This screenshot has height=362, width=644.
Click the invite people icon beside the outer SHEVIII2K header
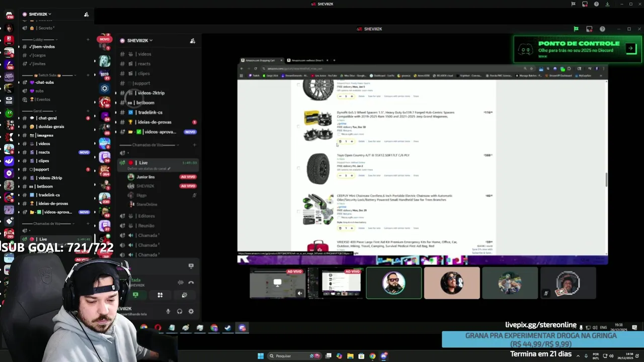click(x=86, y=15)
